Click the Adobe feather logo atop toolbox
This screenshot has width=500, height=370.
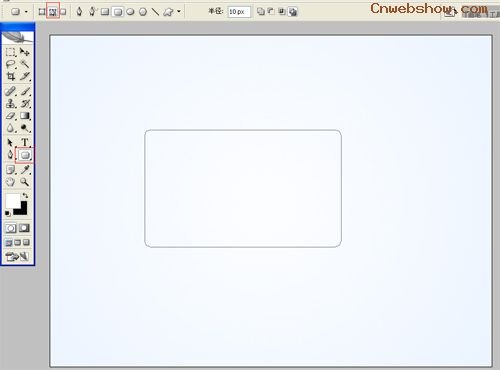tap(18, 37)
